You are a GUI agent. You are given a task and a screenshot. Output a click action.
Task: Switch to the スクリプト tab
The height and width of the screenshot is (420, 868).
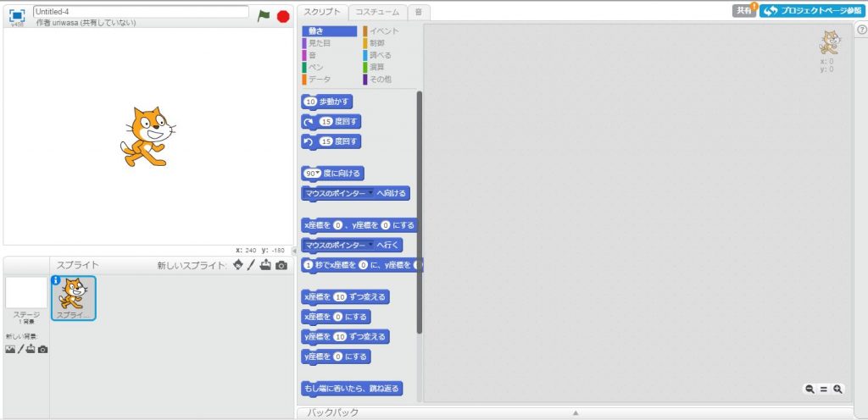322,12
